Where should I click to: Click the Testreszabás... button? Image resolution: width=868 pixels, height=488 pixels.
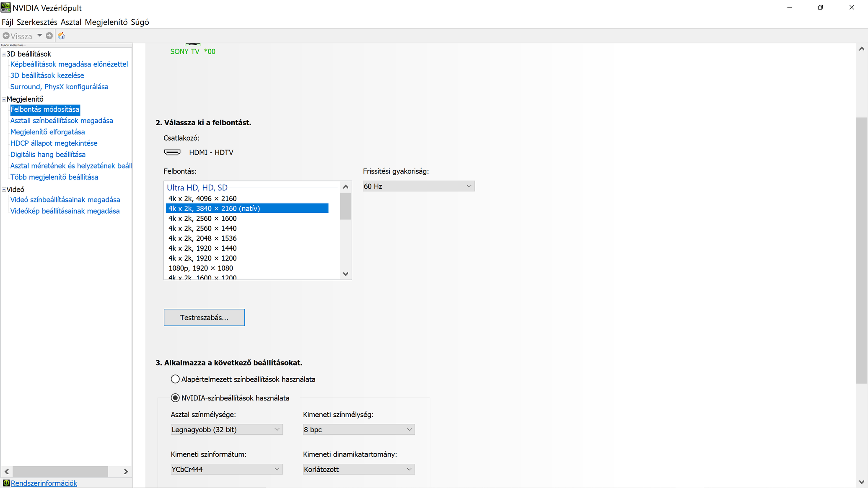(204, 318)
